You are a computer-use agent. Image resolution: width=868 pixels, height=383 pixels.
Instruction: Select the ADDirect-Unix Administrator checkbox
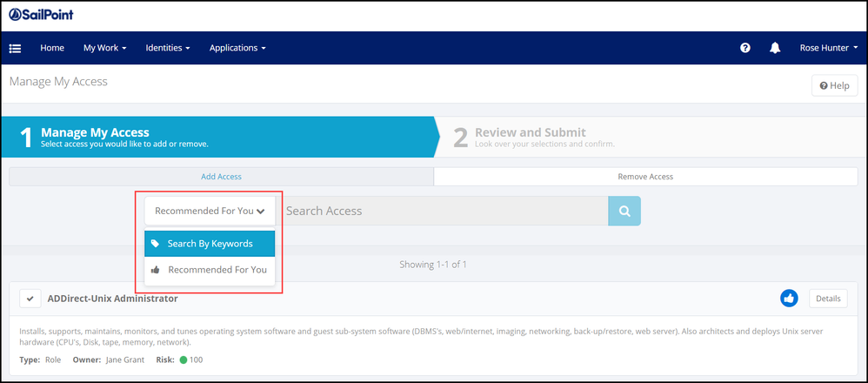tap(30, 299)
